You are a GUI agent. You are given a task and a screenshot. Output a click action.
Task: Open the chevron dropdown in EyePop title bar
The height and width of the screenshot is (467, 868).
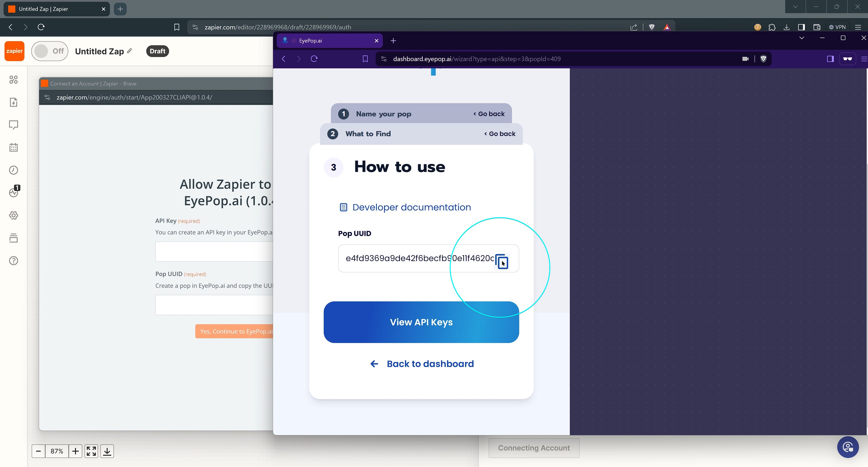pyautogui.click(x=802, y=38)
